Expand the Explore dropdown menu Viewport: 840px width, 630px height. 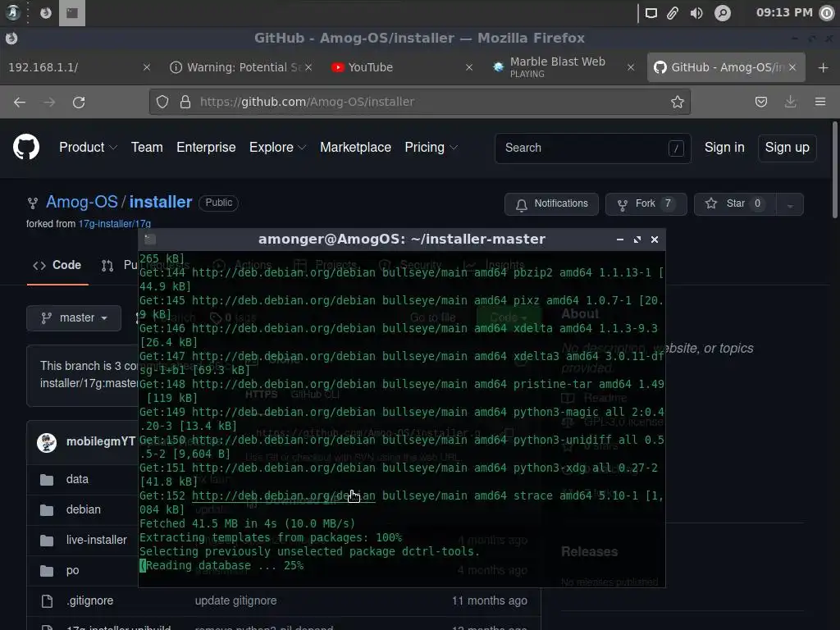tap(277, 148)
